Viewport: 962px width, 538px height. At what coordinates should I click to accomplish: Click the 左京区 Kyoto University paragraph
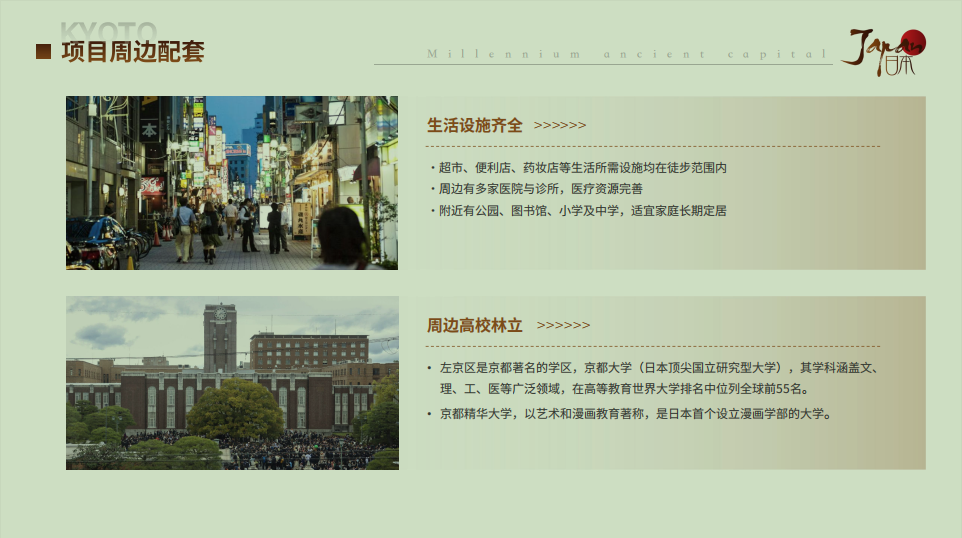tap(657, 378)
